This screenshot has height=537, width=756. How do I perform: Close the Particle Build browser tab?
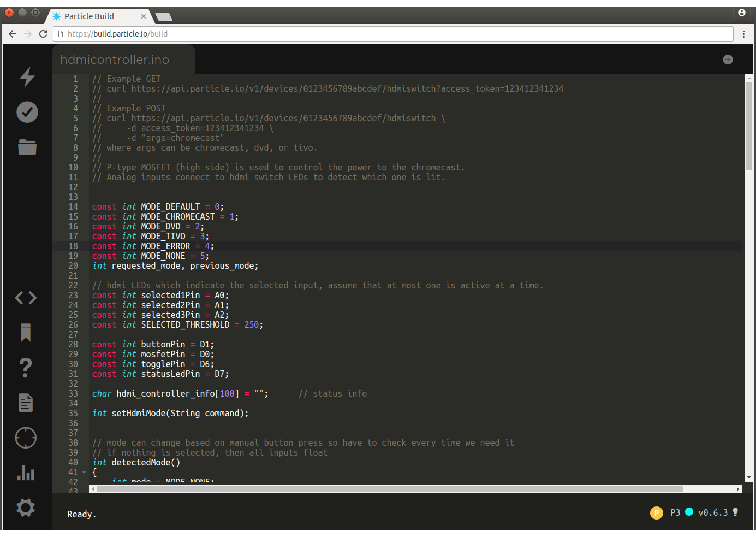coord(144,16)
